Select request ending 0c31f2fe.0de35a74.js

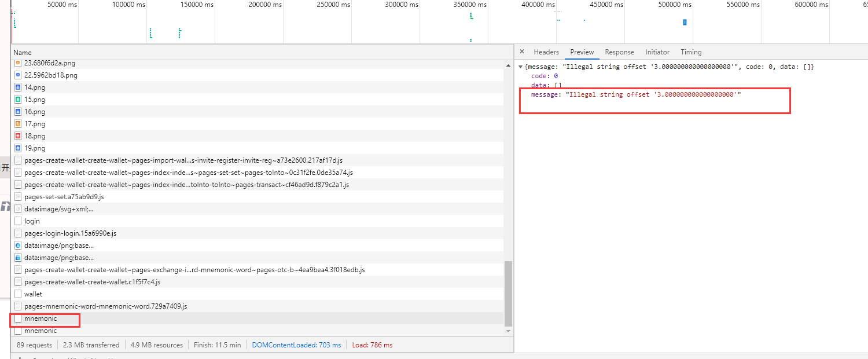257,173
